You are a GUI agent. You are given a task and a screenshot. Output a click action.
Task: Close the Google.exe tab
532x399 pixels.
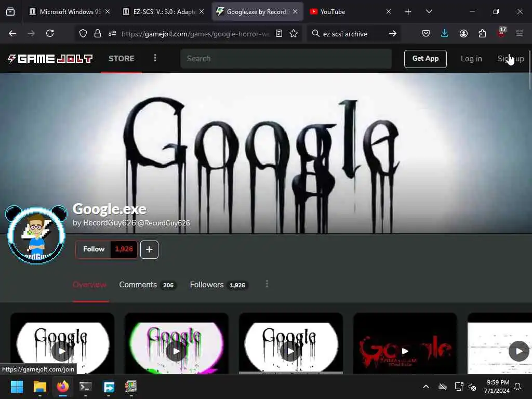[x=295, y=11]
